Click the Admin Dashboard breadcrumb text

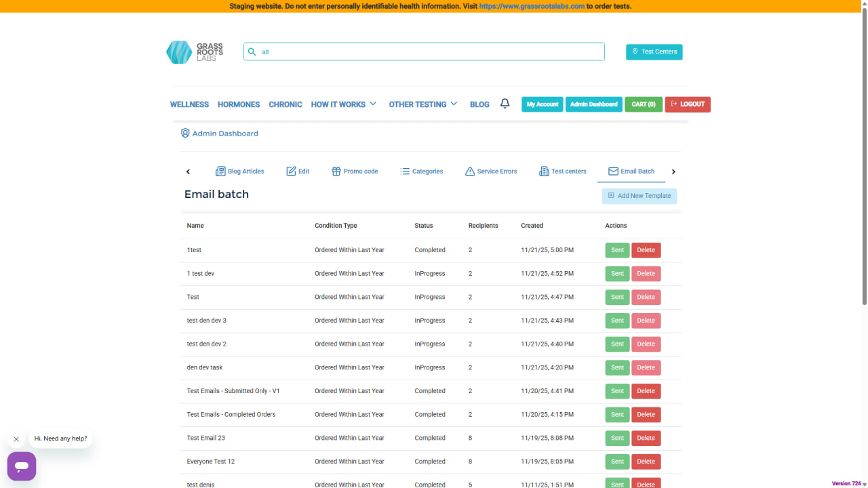[225, 134]
